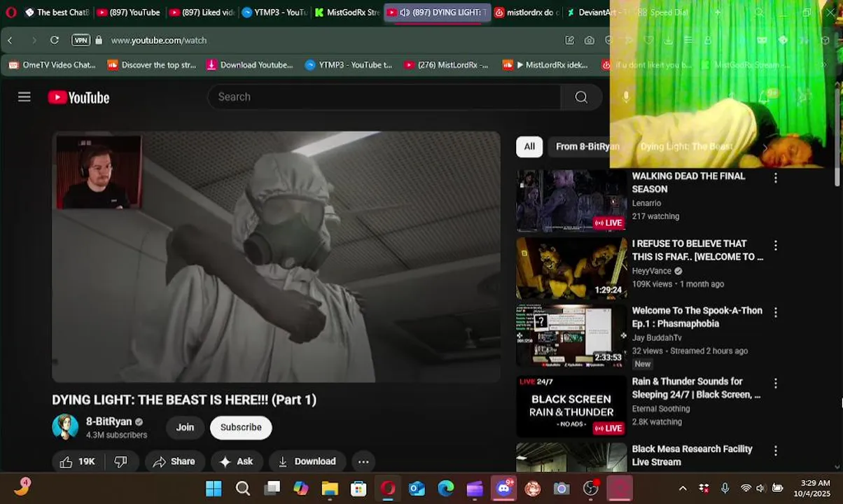Viewport: 843px width, 504px height.
Task: Open the Phasmaphobia 2:33:53 stream thumbnail
Action: (571, 336)
